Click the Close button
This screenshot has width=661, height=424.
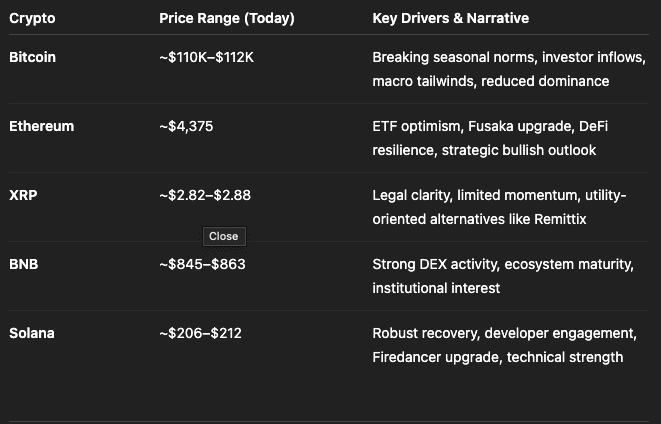coord(223,236)
